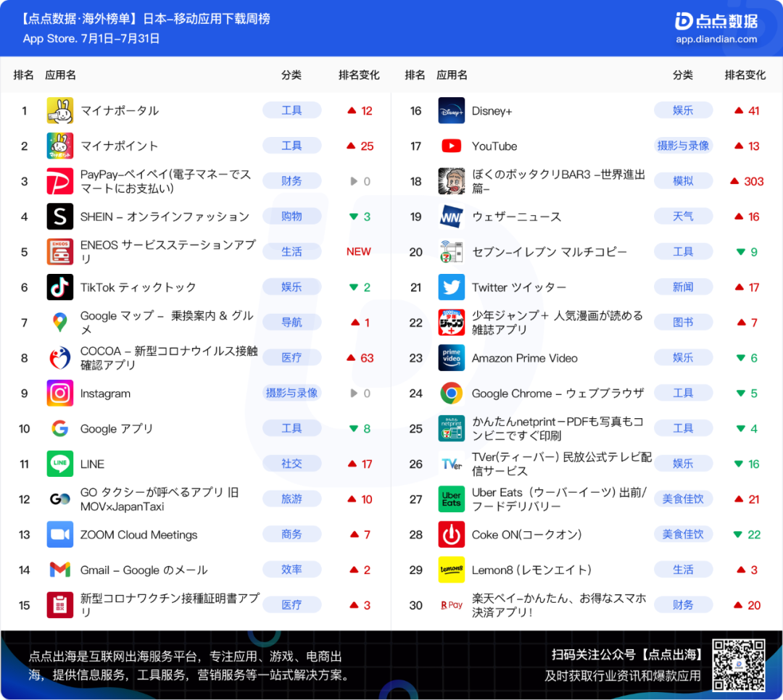The width and height of the screenshot is (783, 700).
Task: Click the red PayPay app icon
Action: [x=60, y=181]
